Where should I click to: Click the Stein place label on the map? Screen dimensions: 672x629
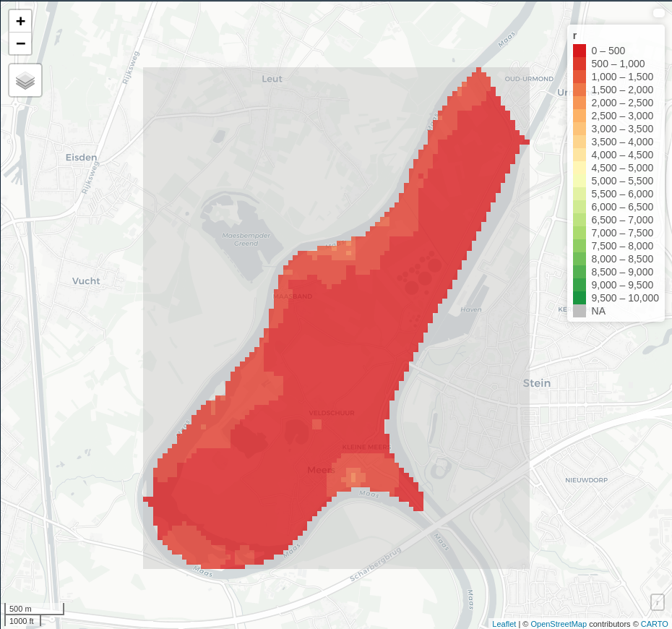point(536,383)
